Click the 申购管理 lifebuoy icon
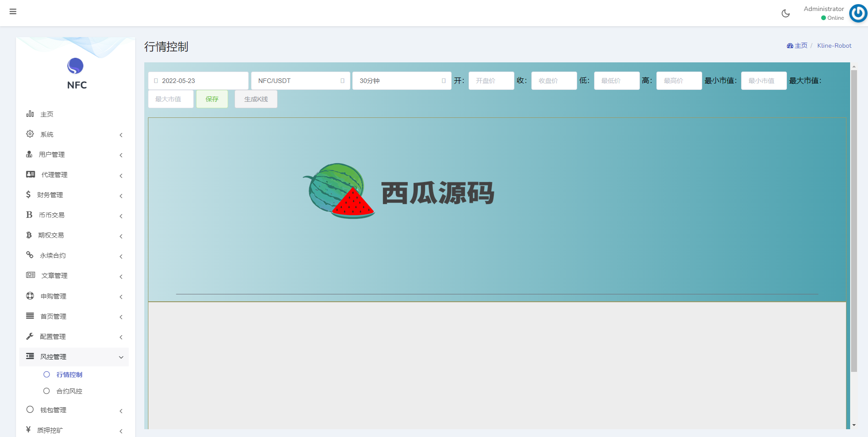Screen dimensions: 868x437 (x=30, y=296)
